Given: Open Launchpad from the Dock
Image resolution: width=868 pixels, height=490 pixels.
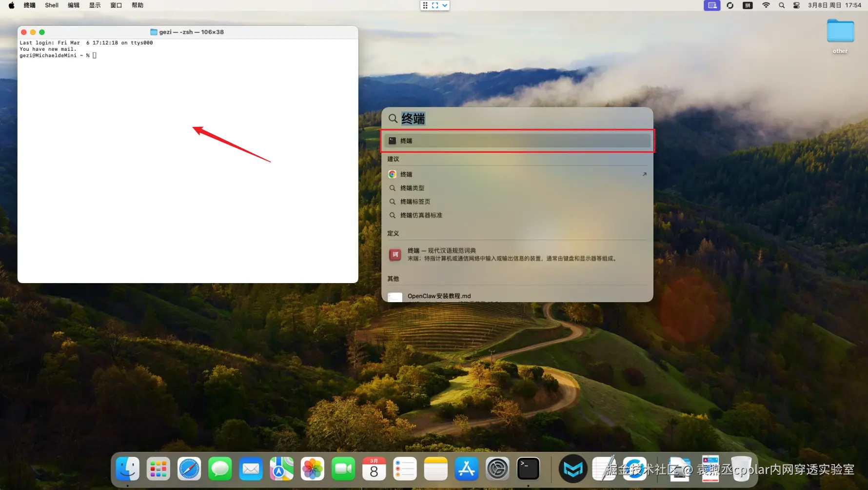Looking at the screenshot, I should coord(158,469).
